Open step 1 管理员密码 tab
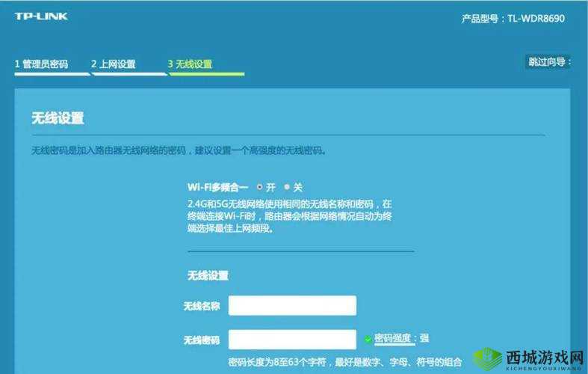 click(x=41, y=64)
